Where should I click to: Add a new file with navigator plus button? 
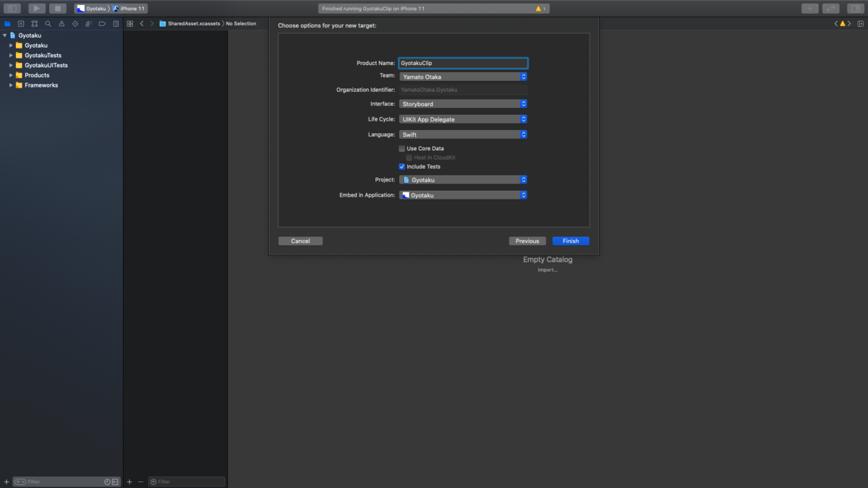[x=7, y=481]
